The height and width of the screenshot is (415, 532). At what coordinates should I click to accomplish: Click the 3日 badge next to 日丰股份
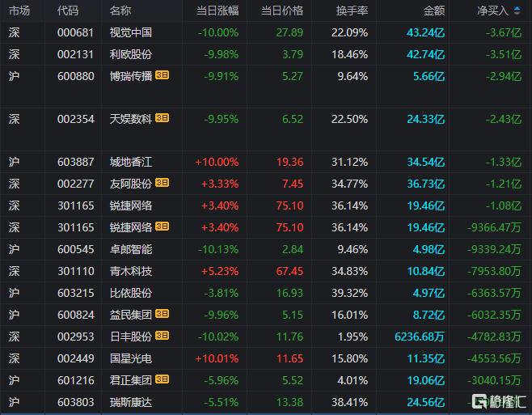(162, 336)
